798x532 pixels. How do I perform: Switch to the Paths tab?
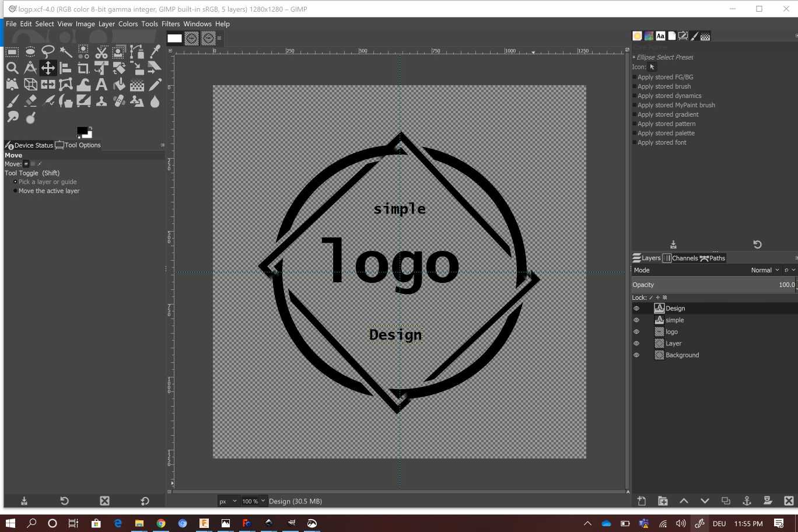coord(713,258)
